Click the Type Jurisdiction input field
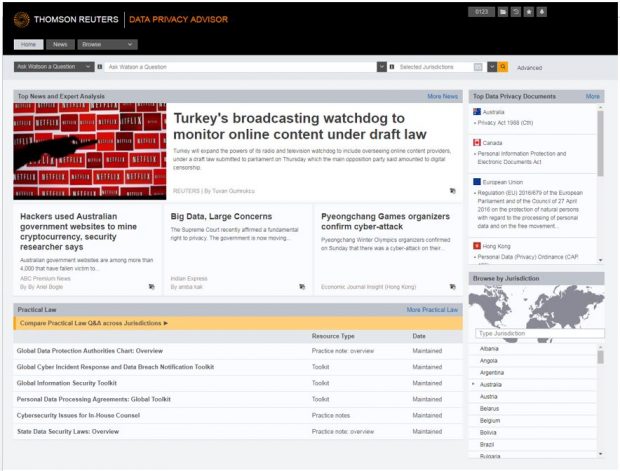Viewport: 620px width, 471px height. [539, 333]
